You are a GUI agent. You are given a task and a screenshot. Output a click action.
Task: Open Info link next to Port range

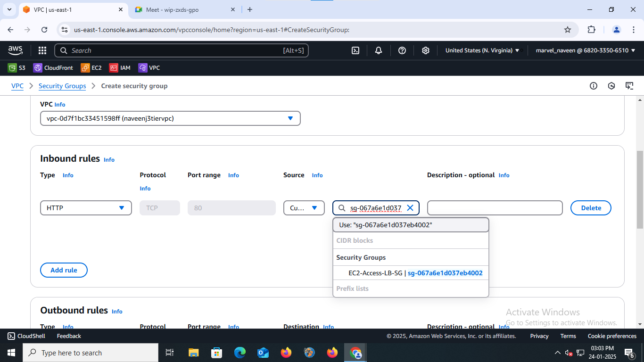pos(233,175)
